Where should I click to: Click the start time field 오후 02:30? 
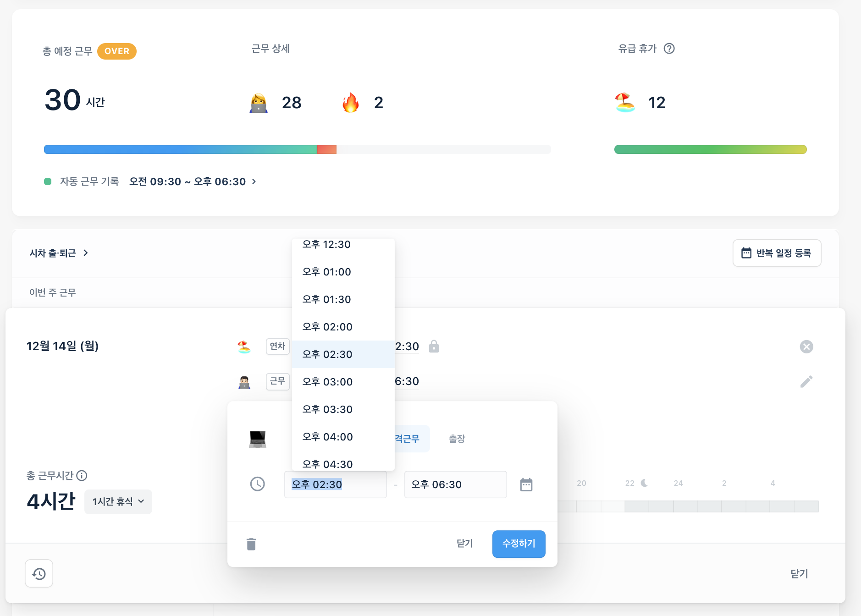coord(335,484)
